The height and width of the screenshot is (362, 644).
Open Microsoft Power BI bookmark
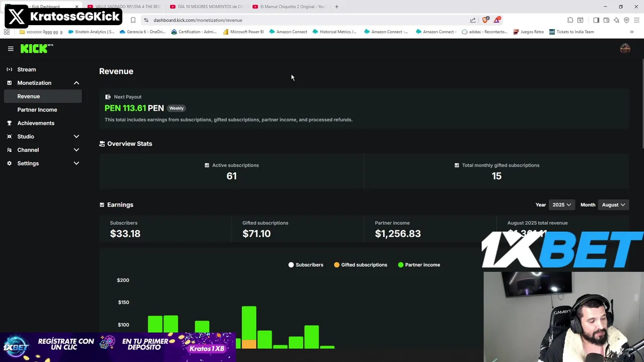[244, 32]
